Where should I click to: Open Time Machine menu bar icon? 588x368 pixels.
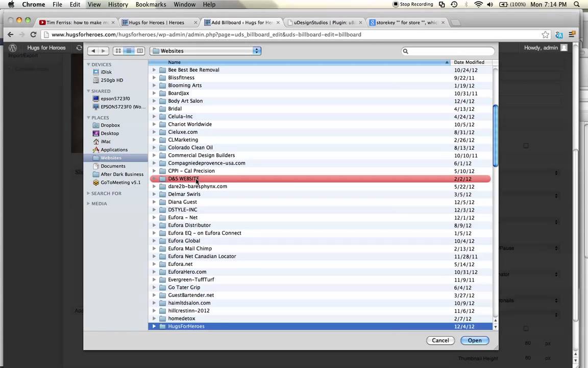coord(454,5)
